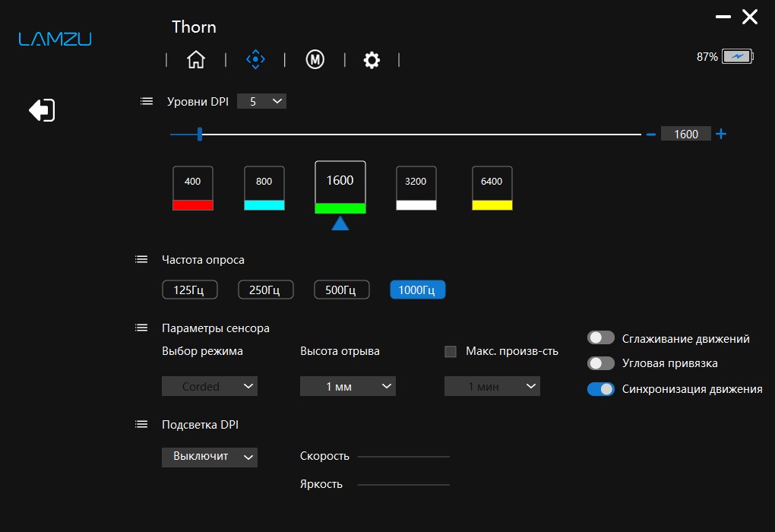Open the DPI levels count dropdown
Screen dimensions: 775x532
(261, 101)
